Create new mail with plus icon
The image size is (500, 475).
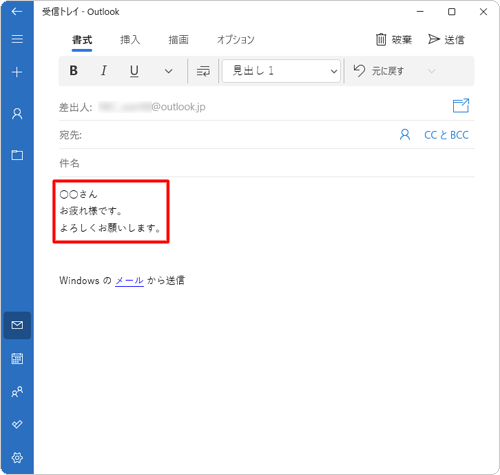pyautogui.click(x=17, y=72)
